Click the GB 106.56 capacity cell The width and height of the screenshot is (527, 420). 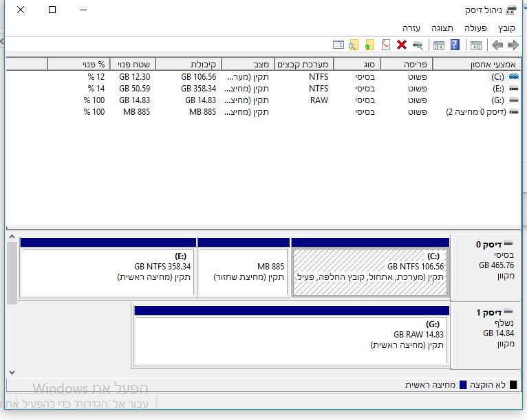[198, 77]
